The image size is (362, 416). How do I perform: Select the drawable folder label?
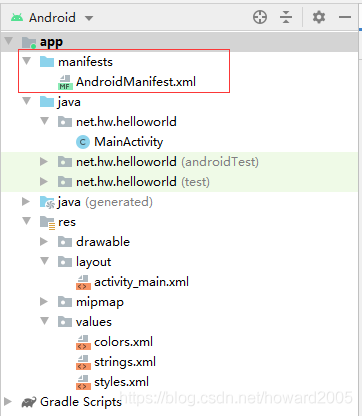click(103, 242)
